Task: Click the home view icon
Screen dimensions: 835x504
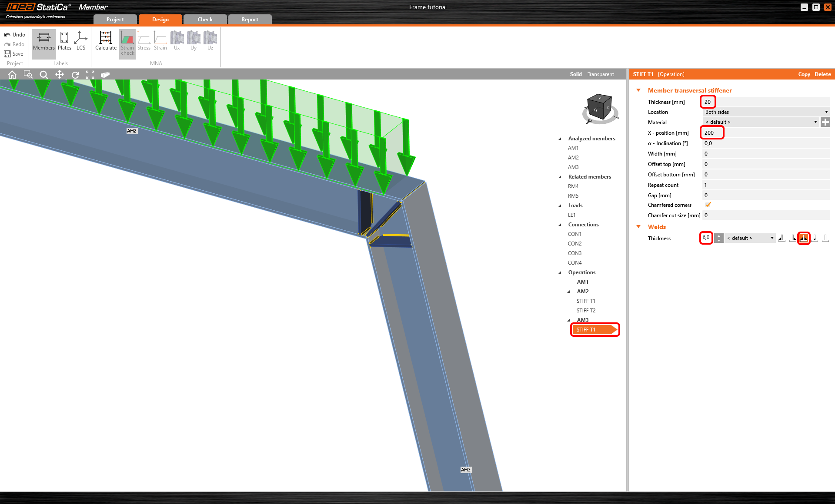Action: (12, 75)
